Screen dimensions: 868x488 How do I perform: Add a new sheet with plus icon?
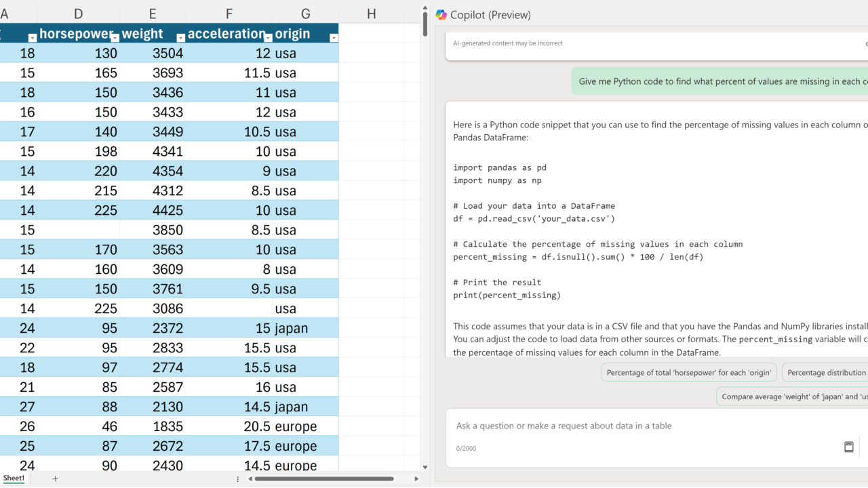56,479
